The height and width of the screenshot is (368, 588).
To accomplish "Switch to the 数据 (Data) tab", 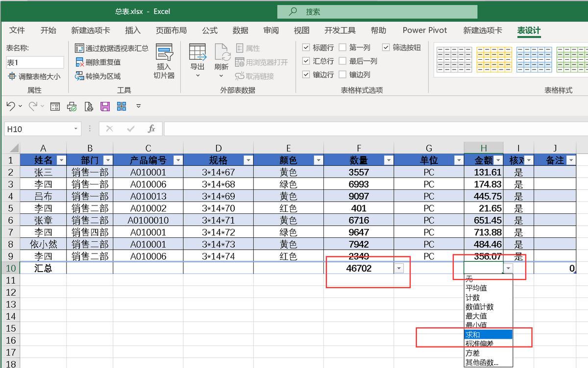I will click(241, 30).
